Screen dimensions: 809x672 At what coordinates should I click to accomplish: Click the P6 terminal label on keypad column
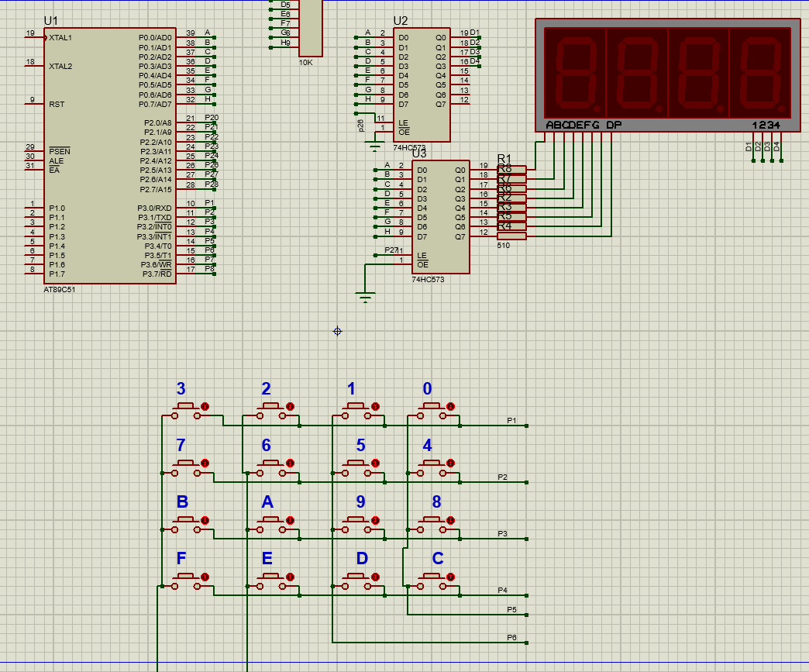[x=511, y=637]
